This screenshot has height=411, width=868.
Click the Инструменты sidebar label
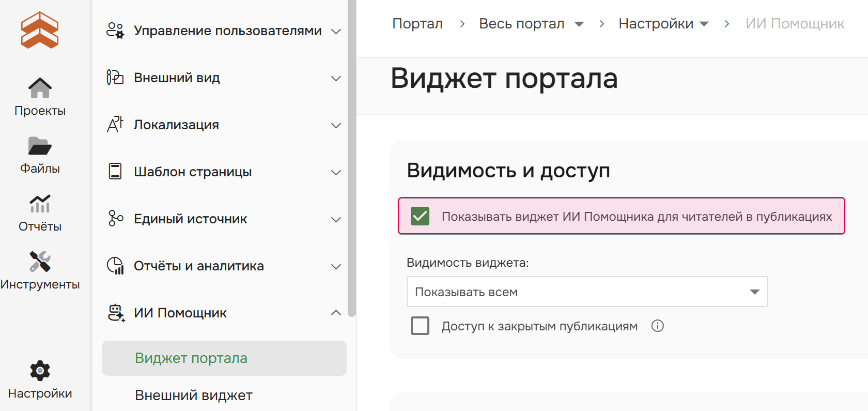[40, 284]
